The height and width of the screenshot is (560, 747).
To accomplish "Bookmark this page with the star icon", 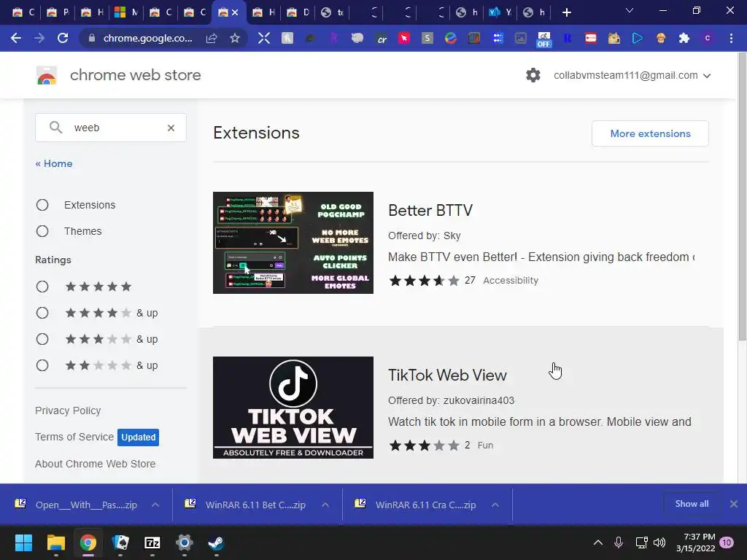I will click(x=235, y=38).
